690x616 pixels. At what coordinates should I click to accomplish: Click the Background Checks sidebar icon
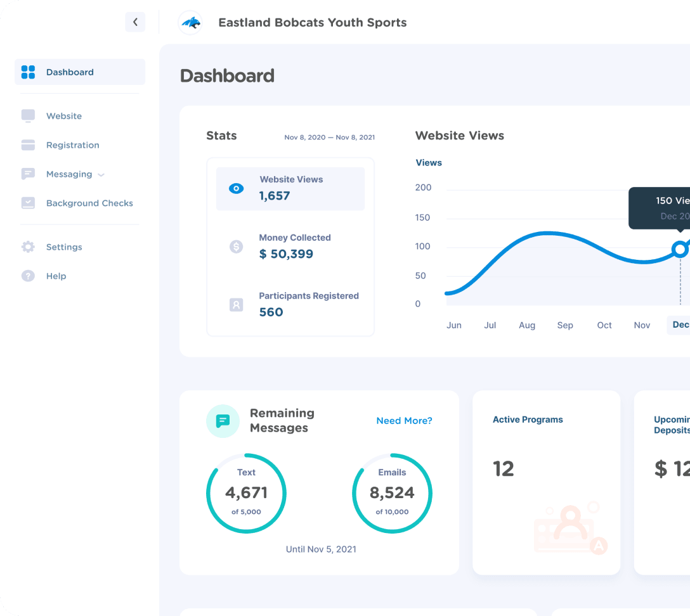28,203
